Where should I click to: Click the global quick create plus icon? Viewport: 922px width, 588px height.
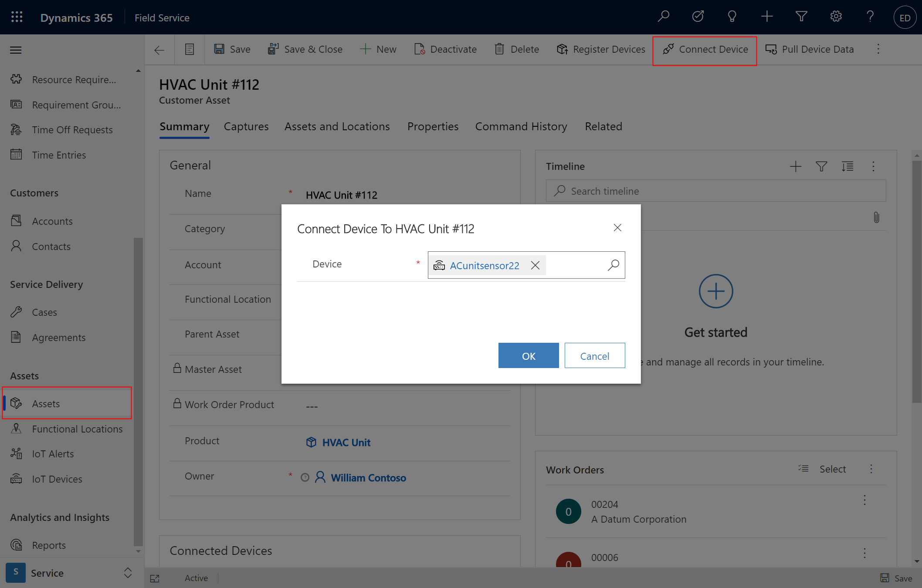coord(767,17)
